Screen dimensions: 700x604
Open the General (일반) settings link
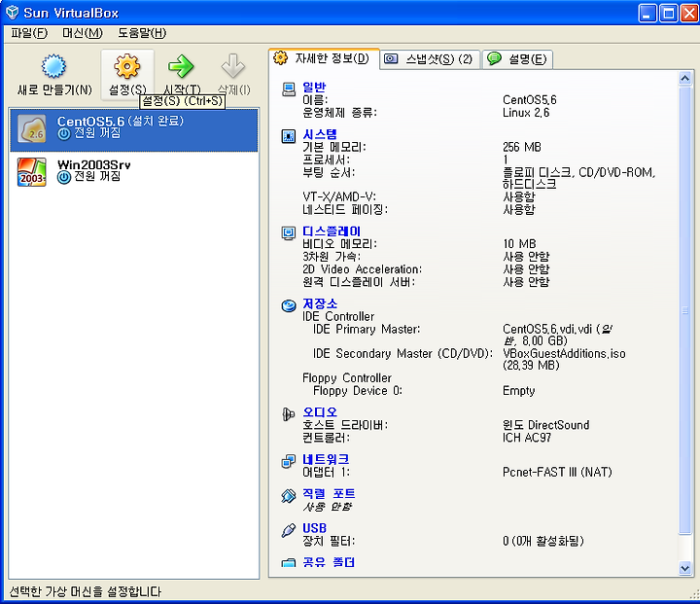click(314, 88)
